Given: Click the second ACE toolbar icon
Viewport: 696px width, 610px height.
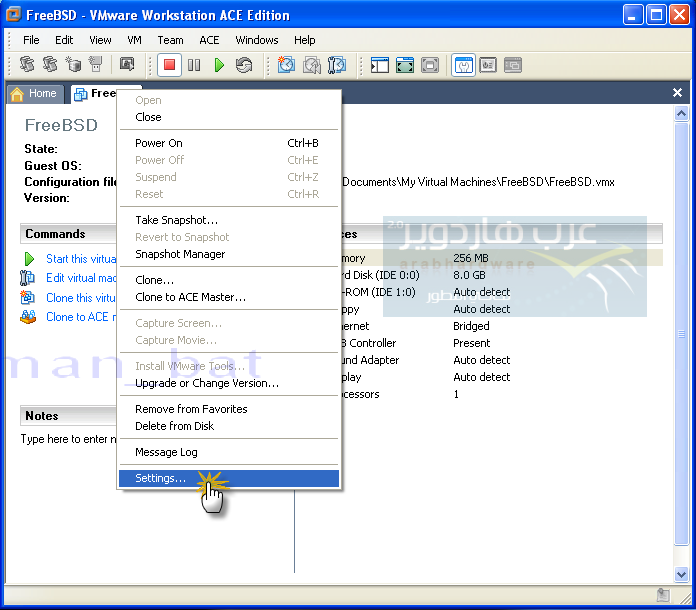Looking at the screenshot, I should tap(50, 64).
